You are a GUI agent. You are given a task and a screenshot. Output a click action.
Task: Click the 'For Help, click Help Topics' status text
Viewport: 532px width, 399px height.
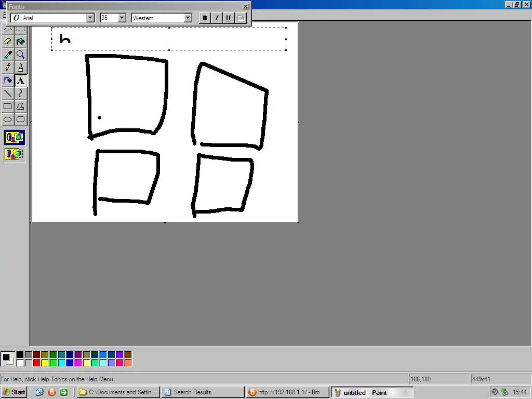(58, 379)
